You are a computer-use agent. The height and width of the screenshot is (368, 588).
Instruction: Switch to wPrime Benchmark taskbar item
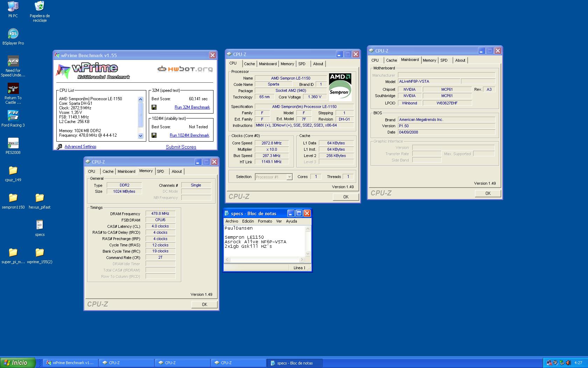point(70,363)
